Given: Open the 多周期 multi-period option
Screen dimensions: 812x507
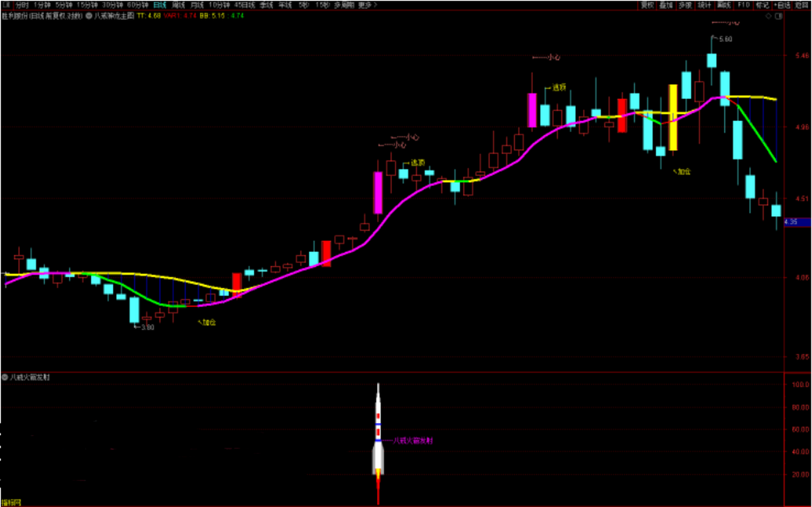Looking at the screenshot, I should [x=343, y=5].
